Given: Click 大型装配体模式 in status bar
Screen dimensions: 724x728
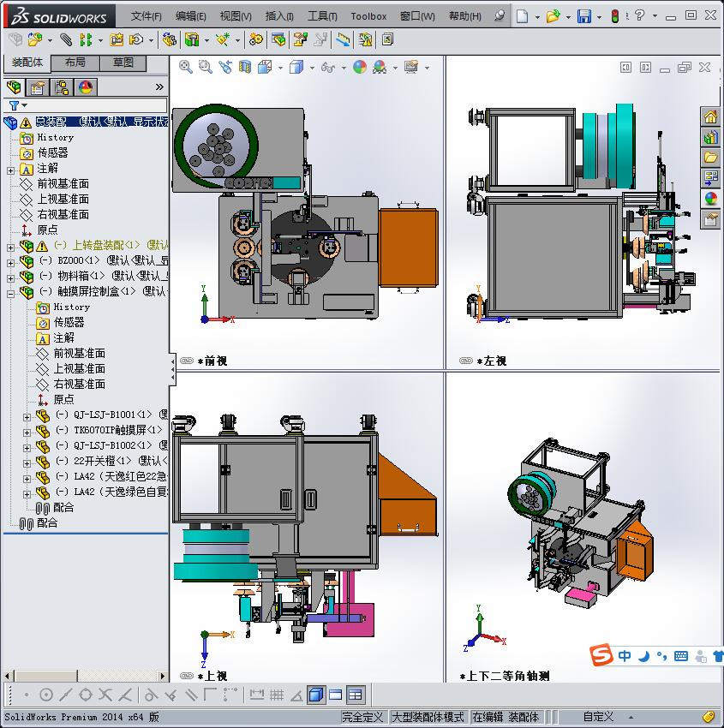Looking at the screenshot, I should [428, 717].
